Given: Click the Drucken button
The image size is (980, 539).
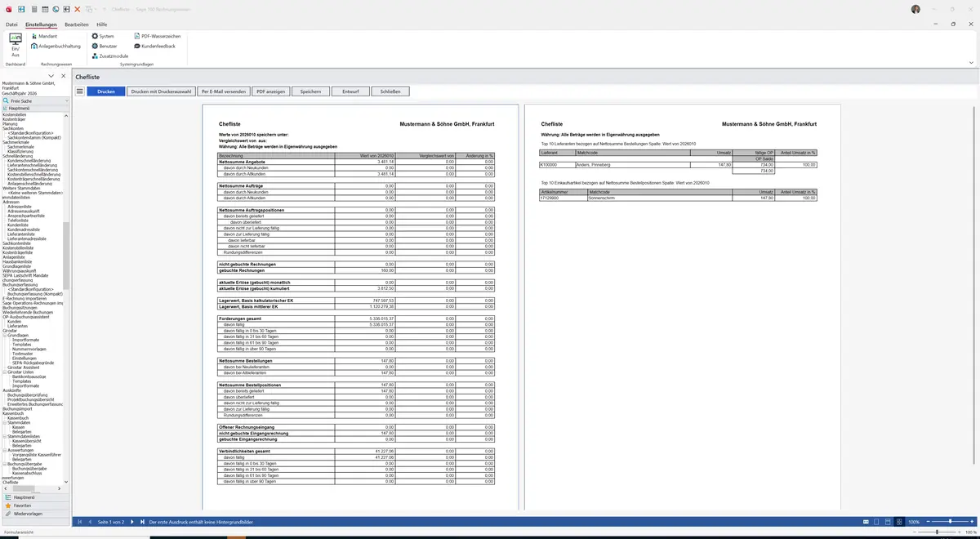Looking at the screenshot, I should [x=106, y=91].
